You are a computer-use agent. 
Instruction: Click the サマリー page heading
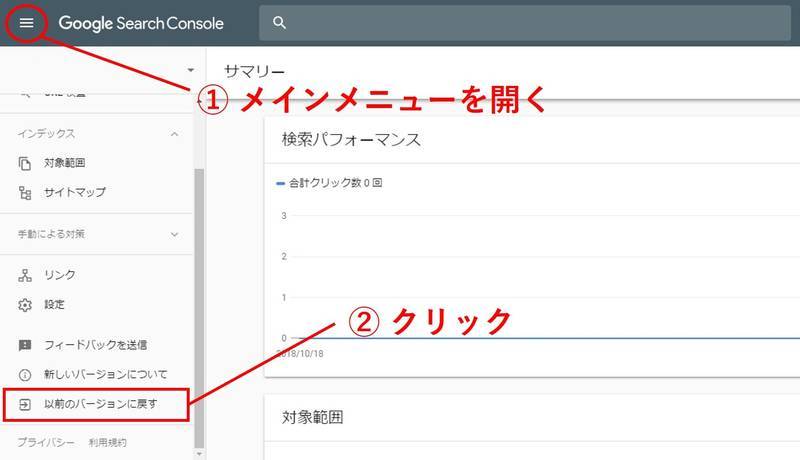pyautogui.click(x=254, y=71)
